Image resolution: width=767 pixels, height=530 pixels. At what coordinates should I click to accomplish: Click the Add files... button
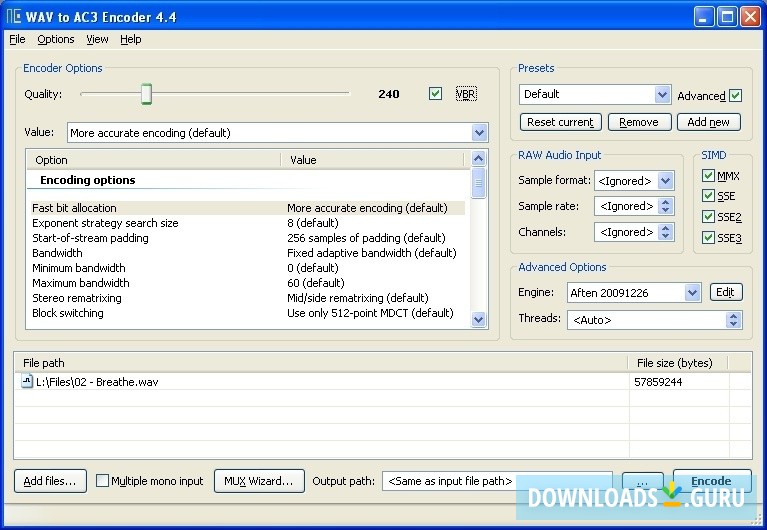pyautogui.click(x=50, y=481)
